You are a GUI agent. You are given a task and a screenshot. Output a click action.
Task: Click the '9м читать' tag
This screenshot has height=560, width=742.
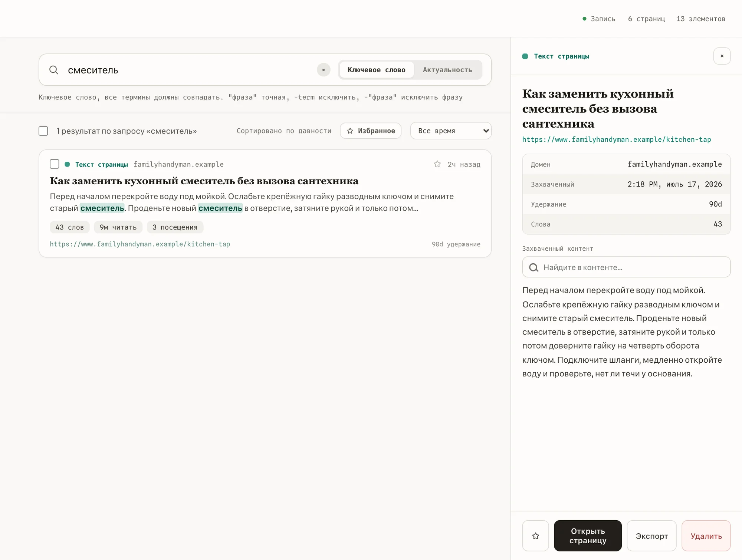(118, 227)
